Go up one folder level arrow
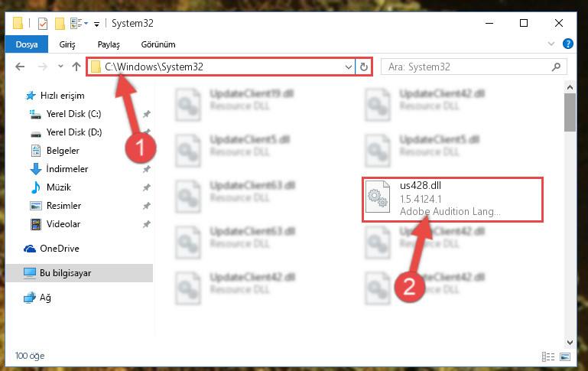 [x=76, y=67]
